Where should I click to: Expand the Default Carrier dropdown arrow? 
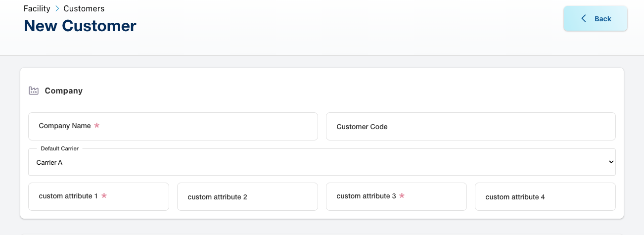(x=611, y=162)
